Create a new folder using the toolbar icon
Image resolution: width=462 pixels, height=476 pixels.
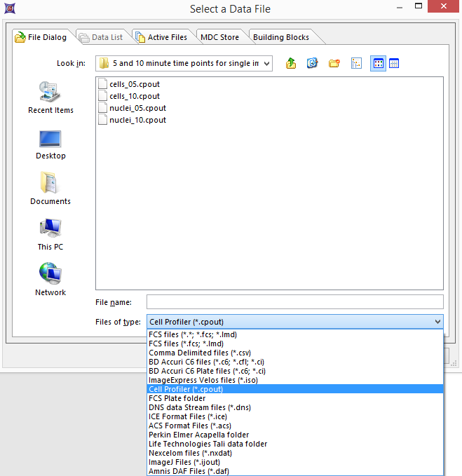click(334, 63)
